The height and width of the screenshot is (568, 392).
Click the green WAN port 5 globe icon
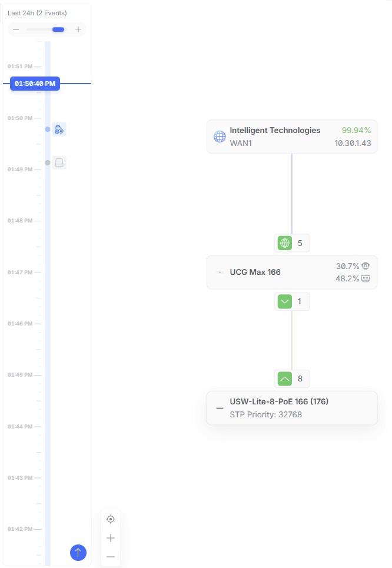285,243
